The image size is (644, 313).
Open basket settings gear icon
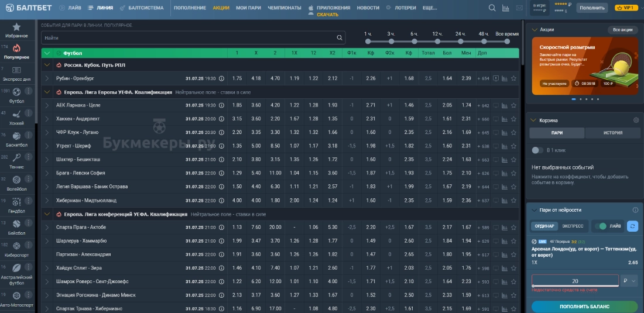(636, 120)
